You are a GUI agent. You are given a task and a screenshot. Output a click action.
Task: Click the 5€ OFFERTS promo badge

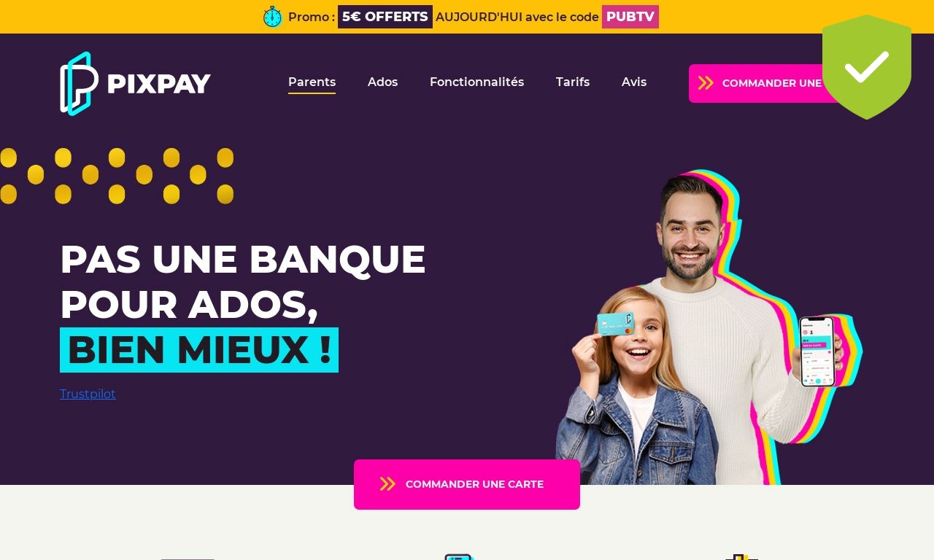pos(385,17)
